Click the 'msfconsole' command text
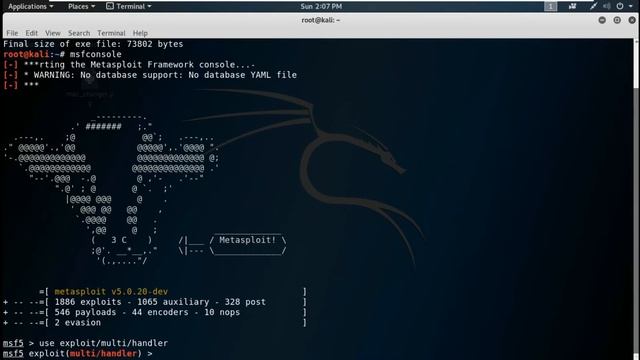Image resolution: width=640 pixels, height=360 pixels. pyautogui.click(x=96, y=54)
